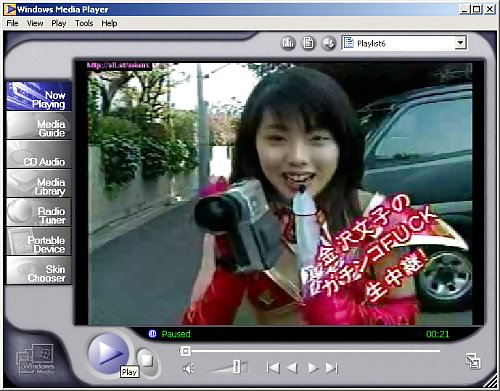Fast forward using the forward arrow icon
Viewport: 500px width, 391px height.
[313, 368]
